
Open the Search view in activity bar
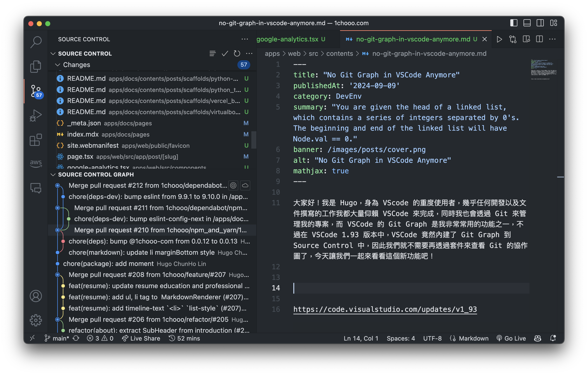(x=36, y=42)
